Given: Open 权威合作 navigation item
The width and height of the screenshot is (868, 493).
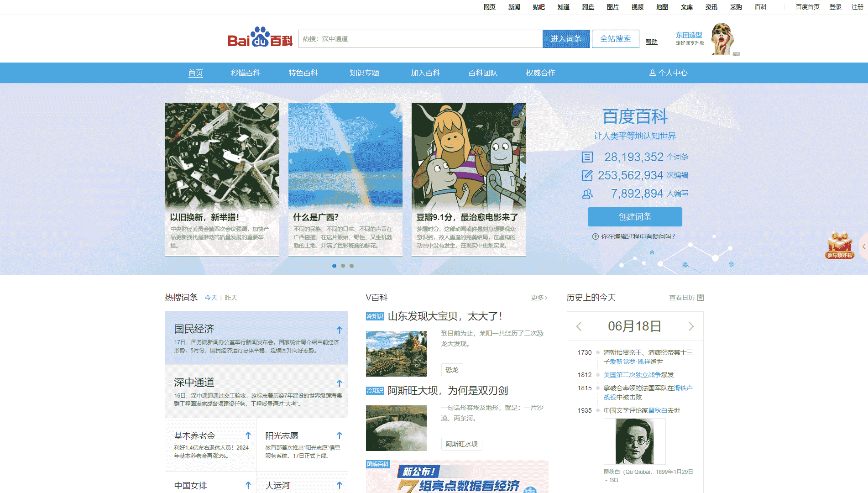Looking at the screenshot, I should click(540, 73).
